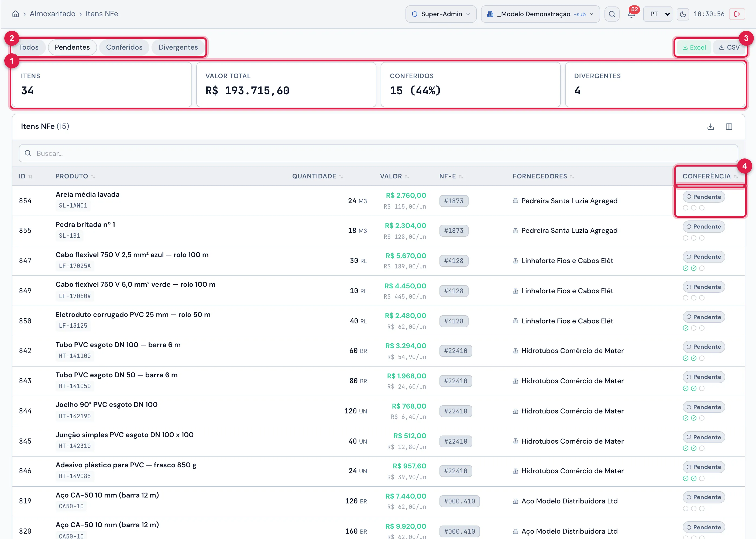Click Pendente status on Areia média lavada
Image resolution: width=756 pixels, height=539 pixels.
[703, 197]
